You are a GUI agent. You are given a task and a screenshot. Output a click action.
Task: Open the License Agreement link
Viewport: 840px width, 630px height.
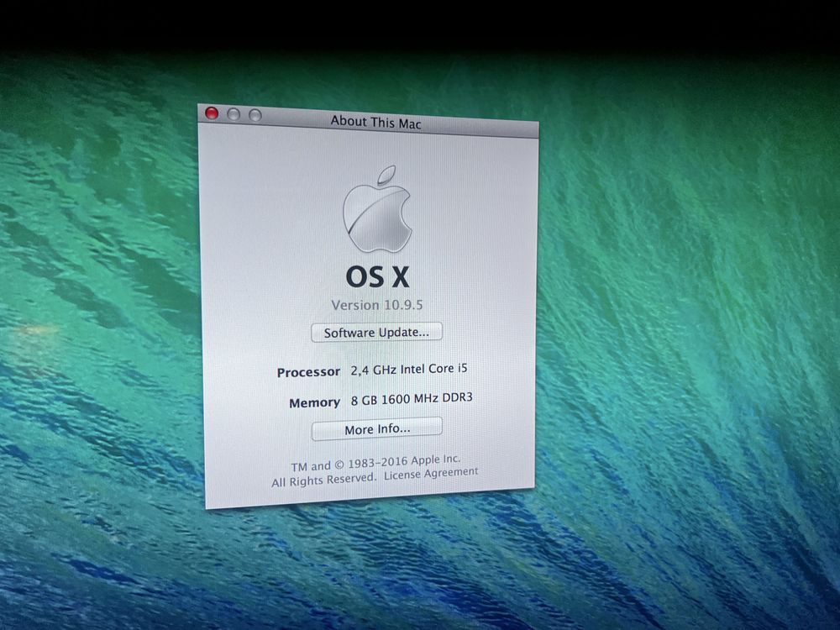pyautogui.click(x=431, y=474)
